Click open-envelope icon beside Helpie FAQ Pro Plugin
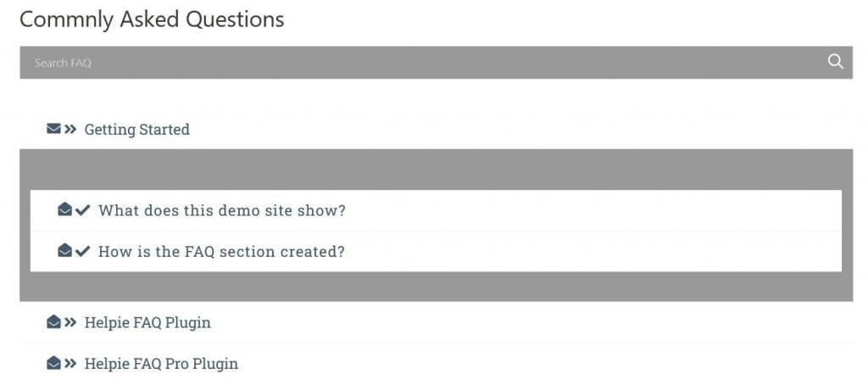This screenshot has width=868, height=379. point(53,364)
